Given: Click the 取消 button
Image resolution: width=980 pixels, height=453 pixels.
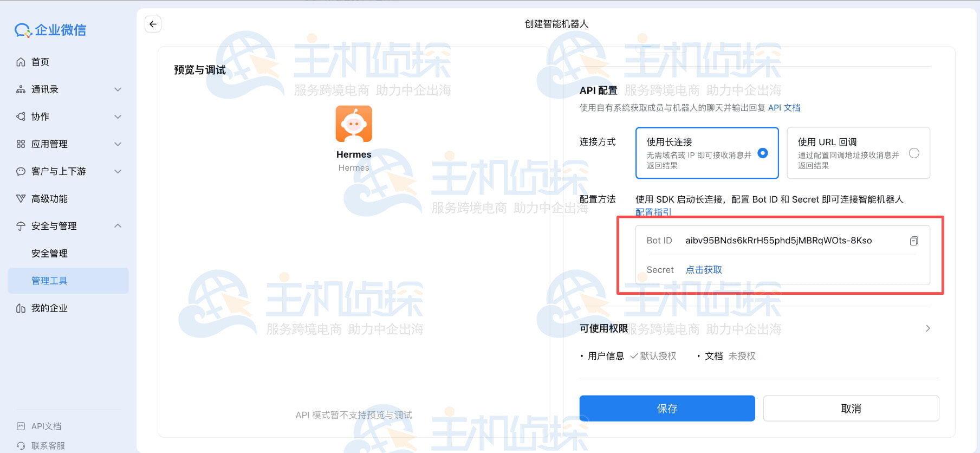Looking at the screenshot, I should [x=851, y=409].
